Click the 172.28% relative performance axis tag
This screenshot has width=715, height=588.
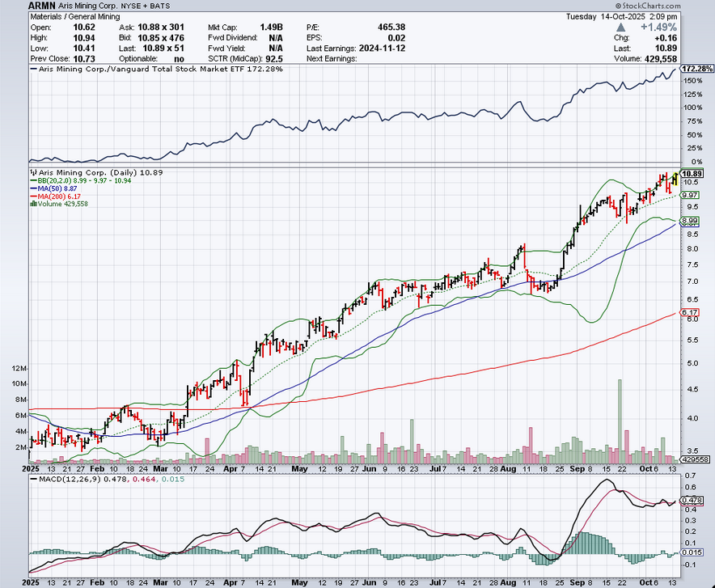tap(696, 70)
